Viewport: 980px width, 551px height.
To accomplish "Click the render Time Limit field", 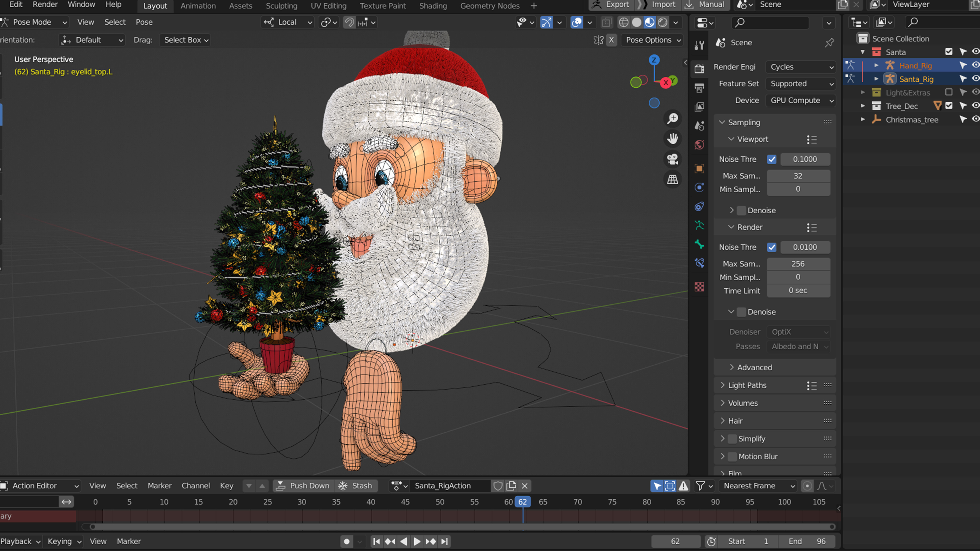I will pos(798,291).
